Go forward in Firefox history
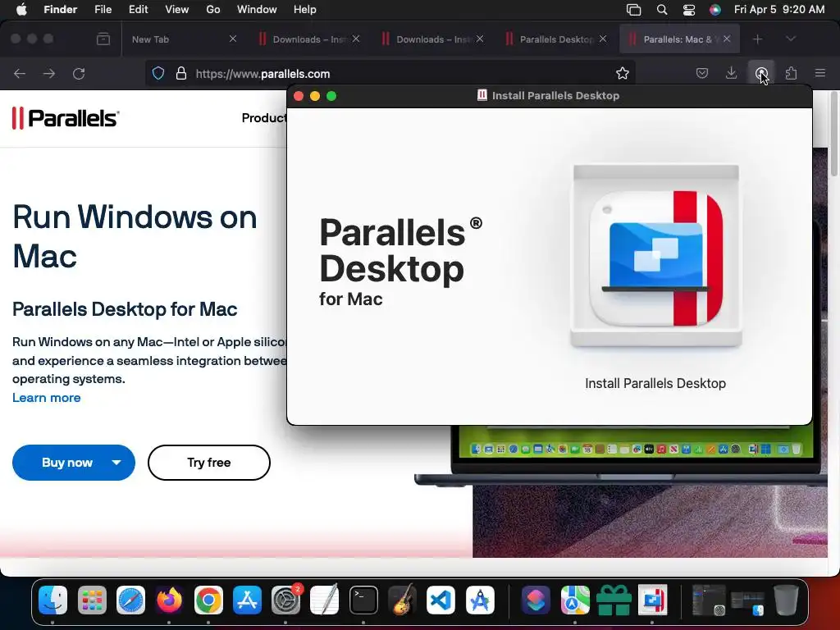840x630 pixels. coord(49,73)
